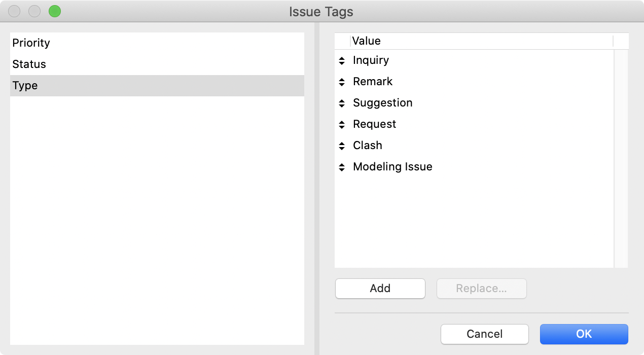The width and height of the screenshot is (644, 355).
Task: Click the reorder handle beside Clash
Action: tap(342, 146)
